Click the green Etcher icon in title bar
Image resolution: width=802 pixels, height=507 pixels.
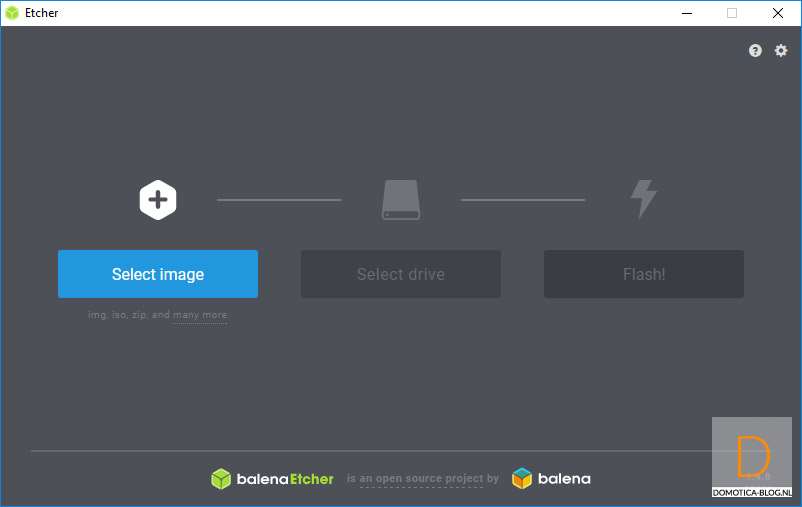click(12, 13)
